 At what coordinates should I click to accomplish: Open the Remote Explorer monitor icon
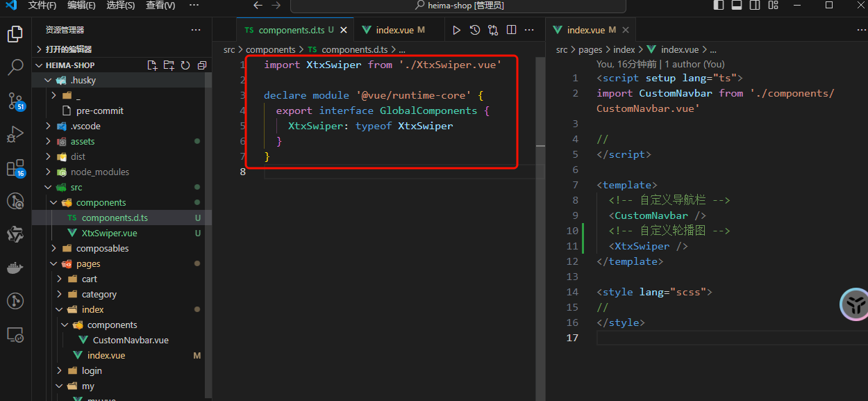(x=15, y=334)
